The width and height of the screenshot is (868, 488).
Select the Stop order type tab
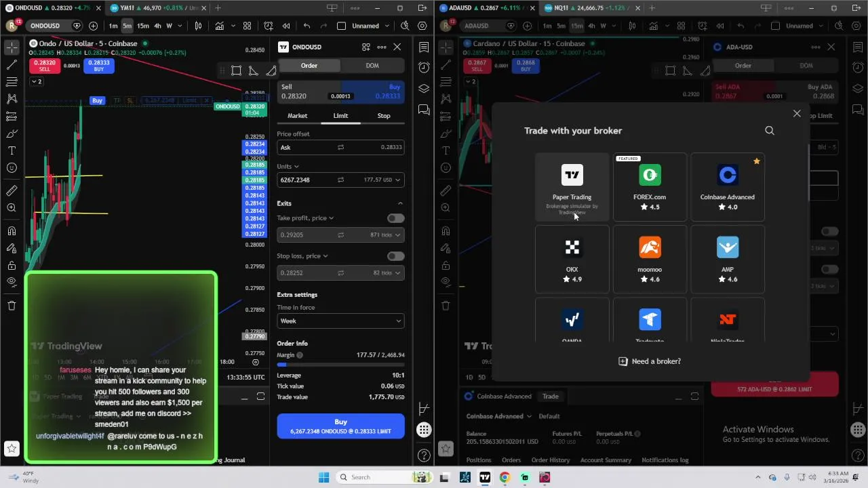(x=384, y=116)
